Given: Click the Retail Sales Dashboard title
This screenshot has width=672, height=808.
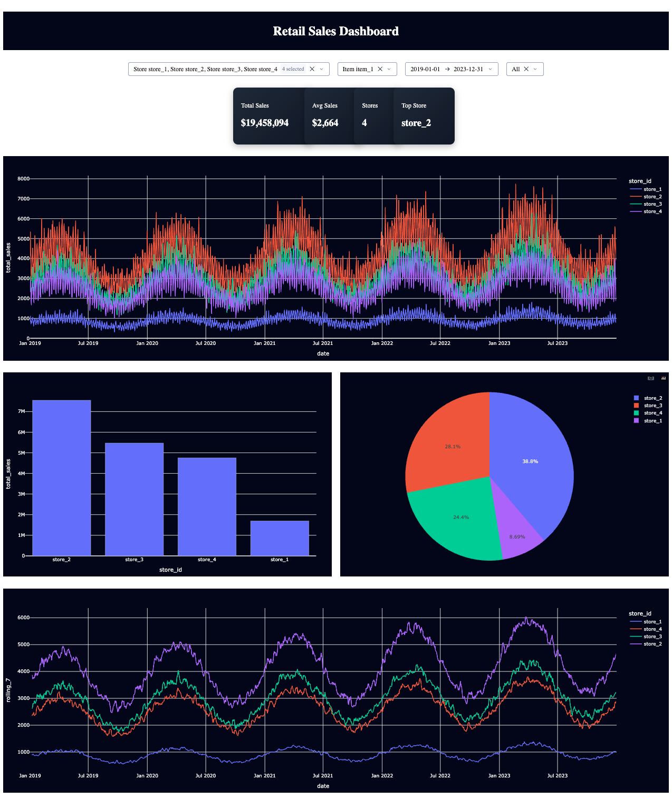Looking at the screenshot, I should pos(336,31).
